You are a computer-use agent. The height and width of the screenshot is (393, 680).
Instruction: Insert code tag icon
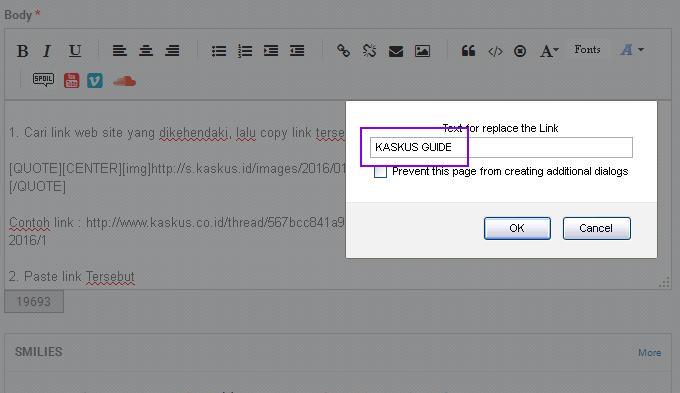click(495, 52)
